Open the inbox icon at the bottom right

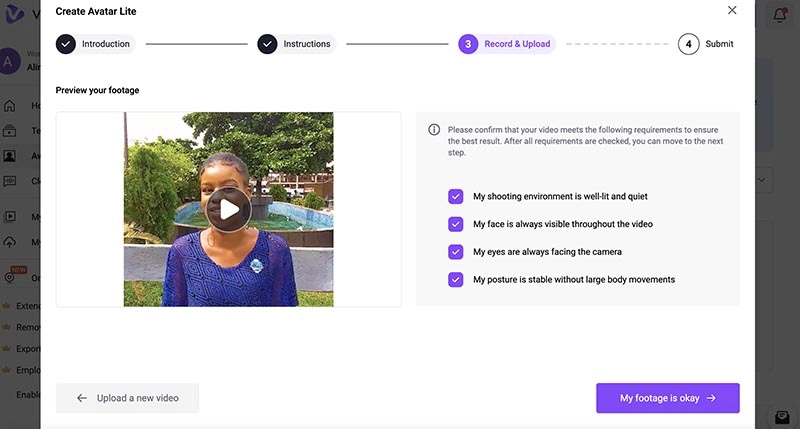(783, 416)
